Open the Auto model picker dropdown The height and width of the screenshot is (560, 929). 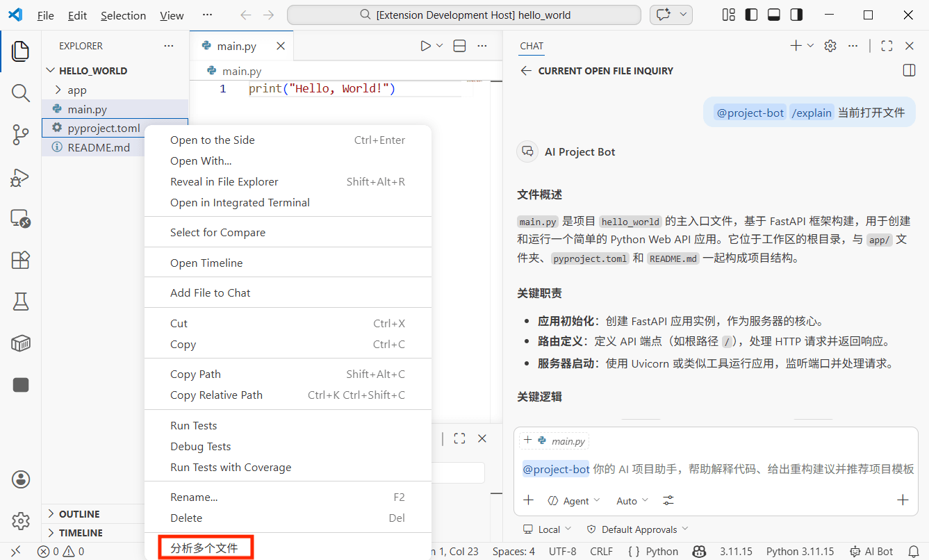[x=630, y=500]
